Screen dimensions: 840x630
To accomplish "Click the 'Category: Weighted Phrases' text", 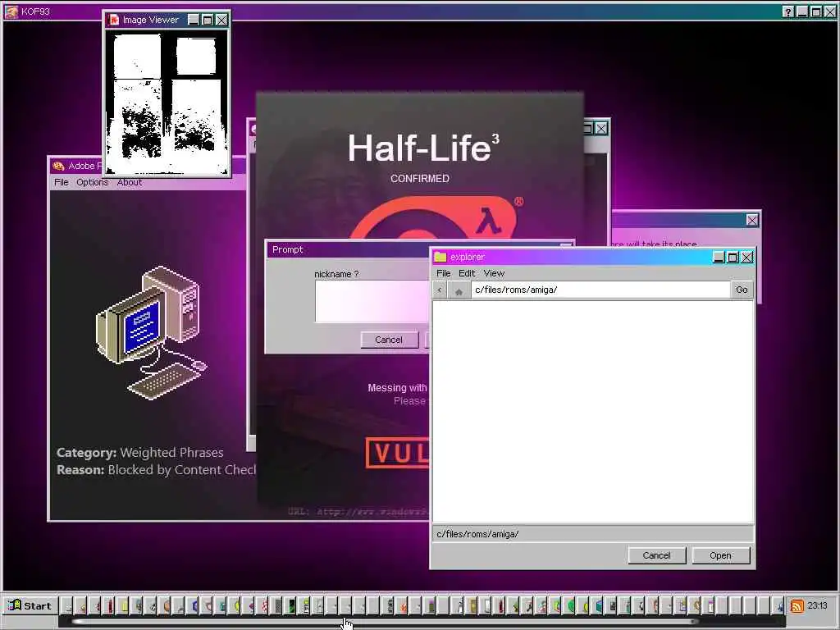I will [139, 453].
